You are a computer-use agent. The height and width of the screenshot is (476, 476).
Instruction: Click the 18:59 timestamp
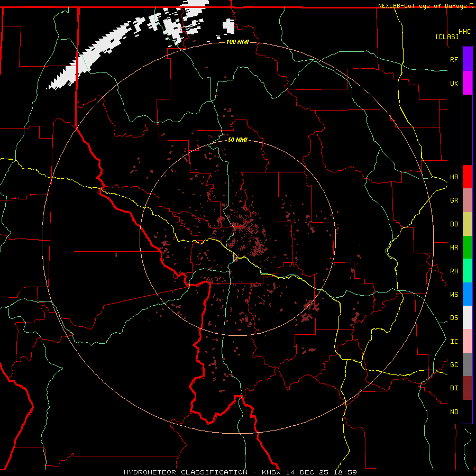click(345, 472)
